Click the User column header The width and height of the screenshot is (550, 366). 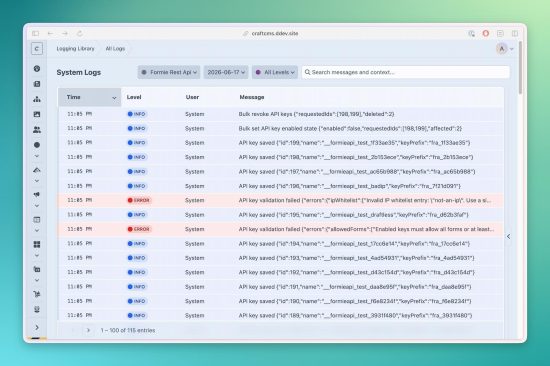click(x=192, y=97)
